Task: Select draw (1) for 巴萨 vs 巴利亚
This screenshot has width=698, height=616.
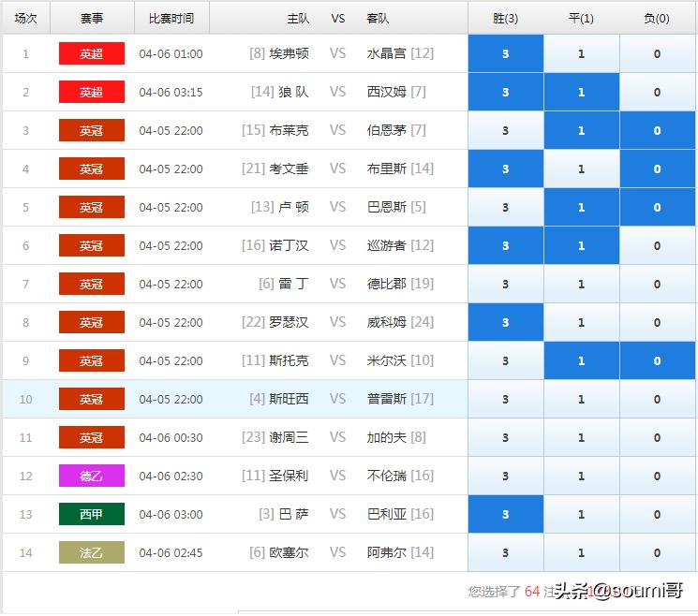Action: click(582, 515)
